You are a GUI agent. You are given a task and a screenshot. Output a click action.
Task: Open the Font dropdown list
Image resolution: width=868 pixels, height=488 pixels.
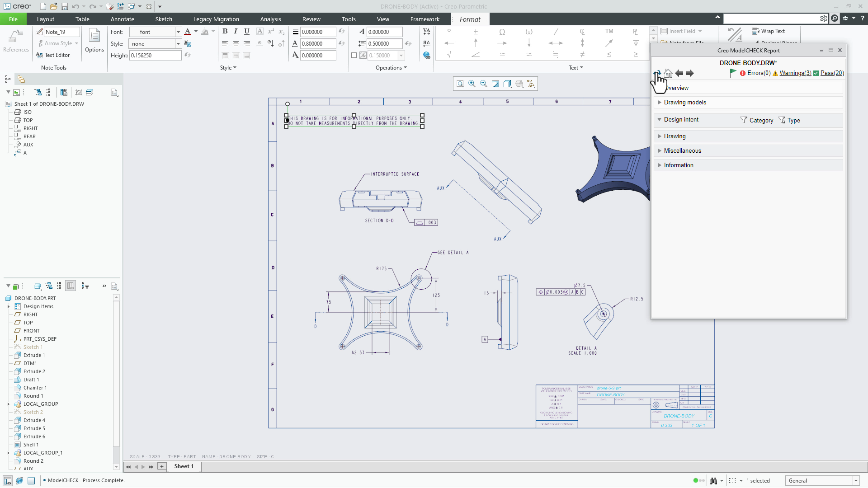pos(178,32)
